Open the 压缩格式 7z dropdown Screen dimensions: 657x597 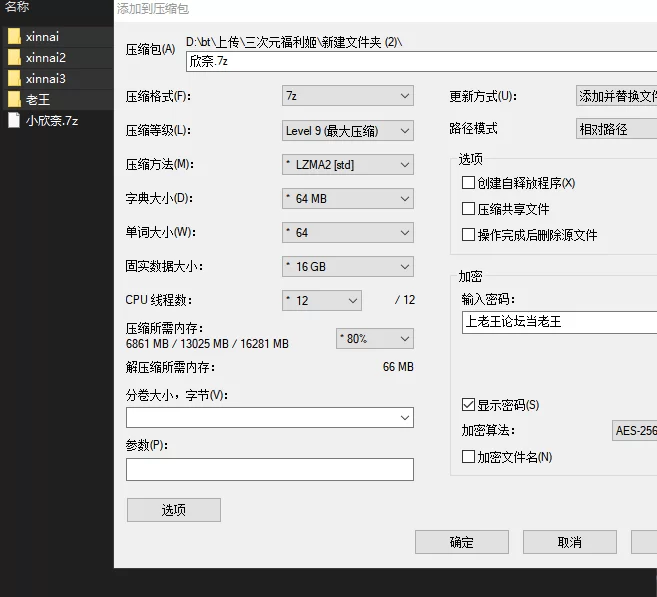point(348,96)
